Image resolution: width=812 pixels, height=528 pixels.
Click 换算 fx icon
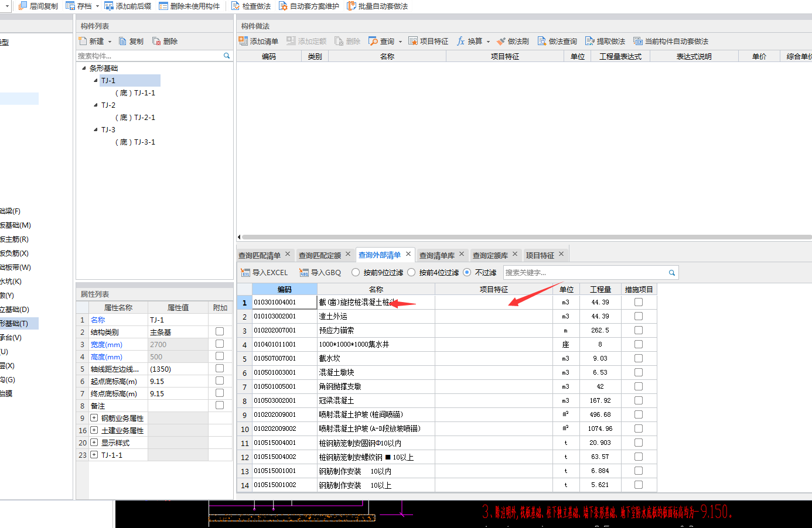[x=461, y=41]
